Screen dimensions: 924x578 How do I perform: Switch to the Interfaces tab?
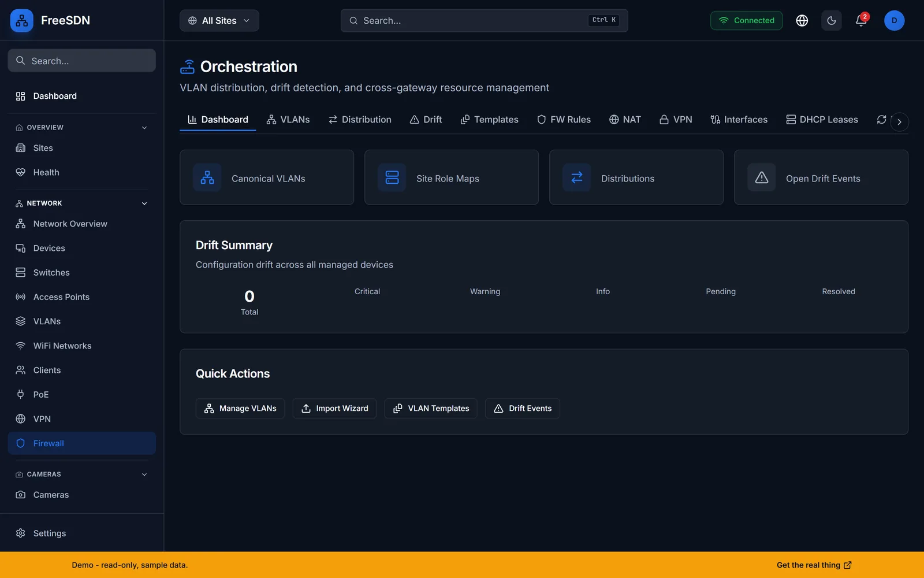[x=739, y=120]
